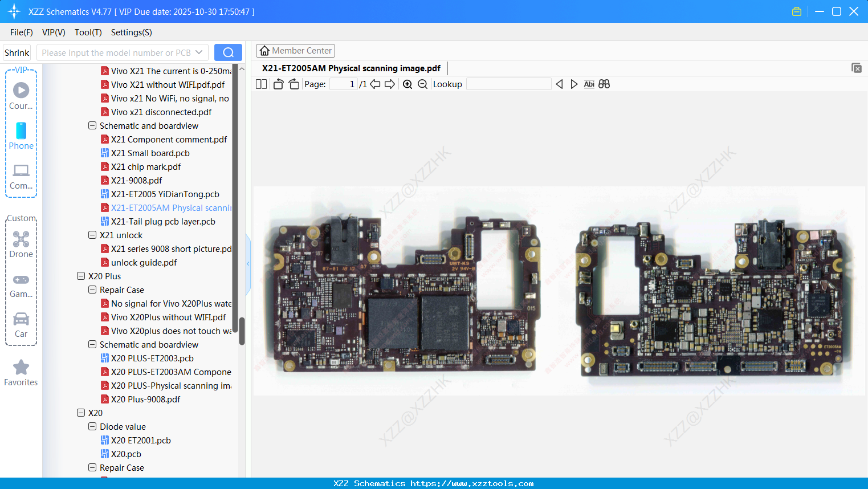Collapse the X20 Diode value node
Viewport: 868px width, 489px height.
pyautogui.click(x=92, y=426)
